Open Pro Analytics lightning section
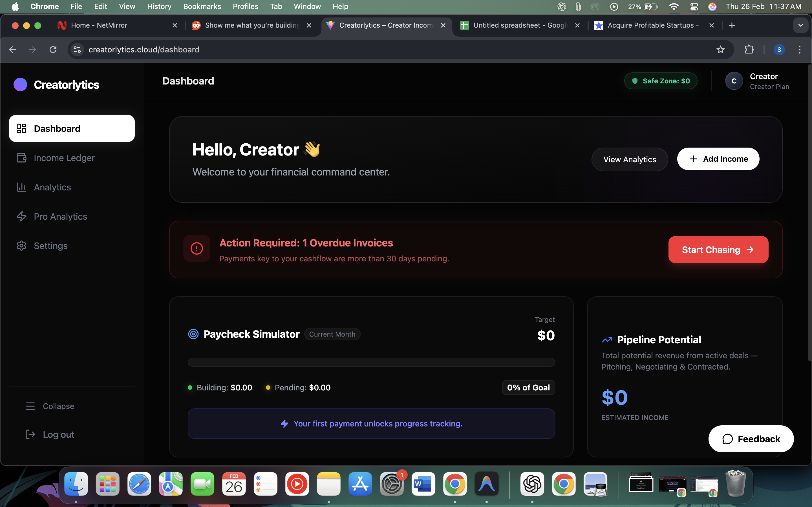The height and width of the screenshot is (507, 812). [x=60, y=216]
